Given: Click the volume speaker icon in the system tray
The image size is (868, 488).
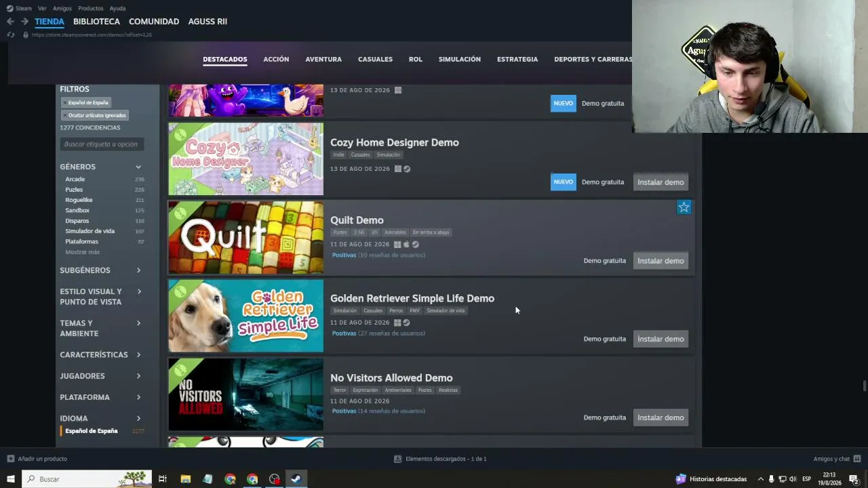Looking at the screenshot, I should 793,479.
